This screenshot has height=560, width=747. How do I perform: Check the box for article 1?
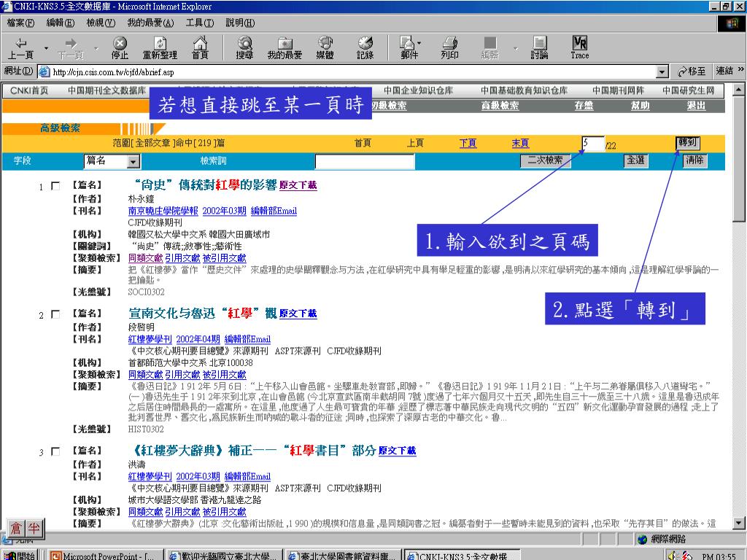coord(55,186)
